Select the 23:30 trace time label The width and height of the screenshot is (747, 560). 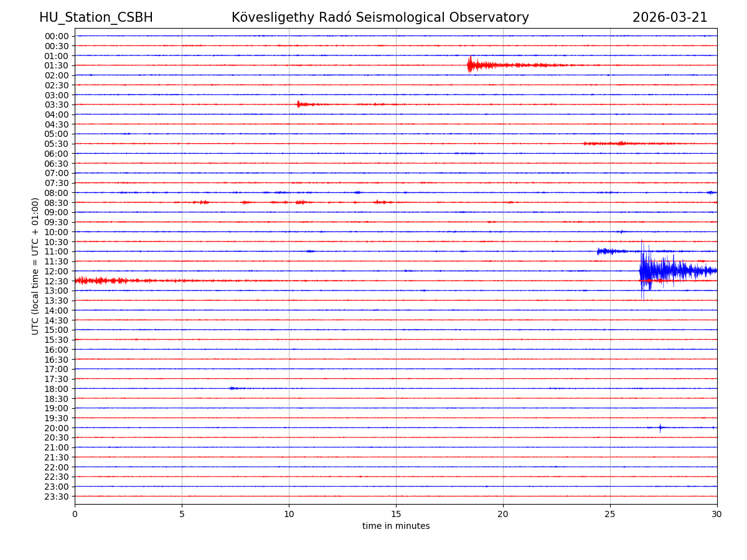click(56, 497)
